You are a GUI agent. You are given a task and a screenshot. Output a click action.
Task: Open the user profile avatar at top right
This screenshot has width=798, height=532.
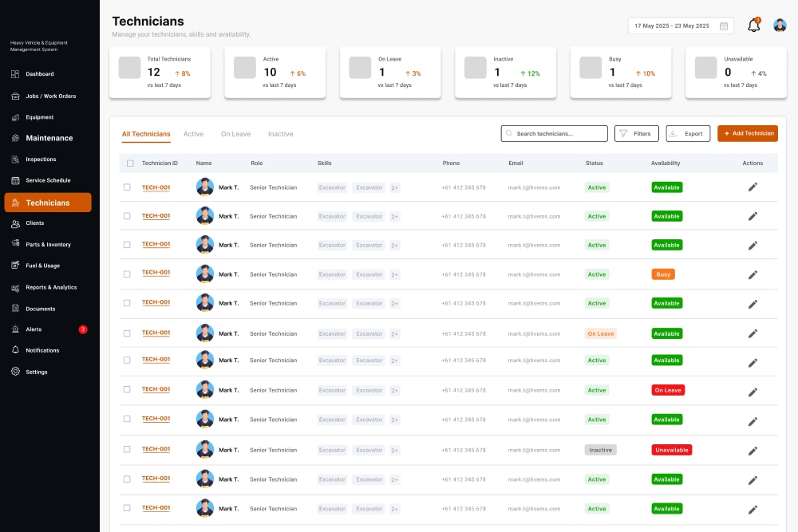pos(780,25)
